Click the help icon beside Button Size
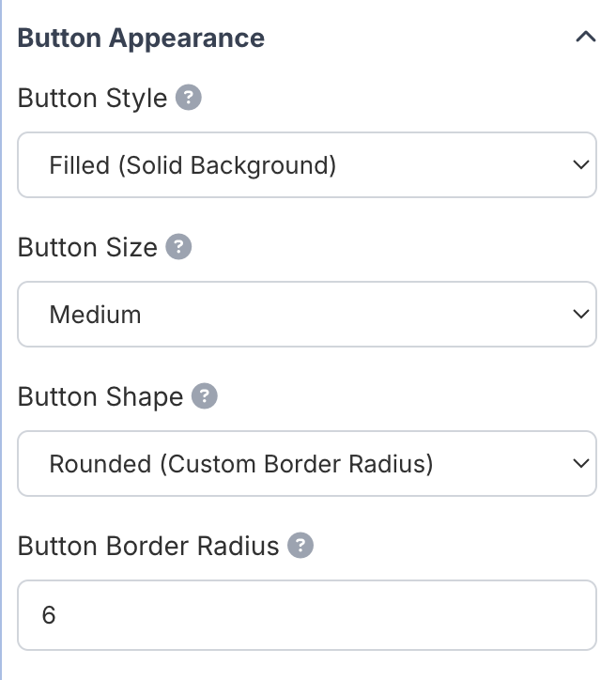616x680 pixels. (x=178, y=247)
